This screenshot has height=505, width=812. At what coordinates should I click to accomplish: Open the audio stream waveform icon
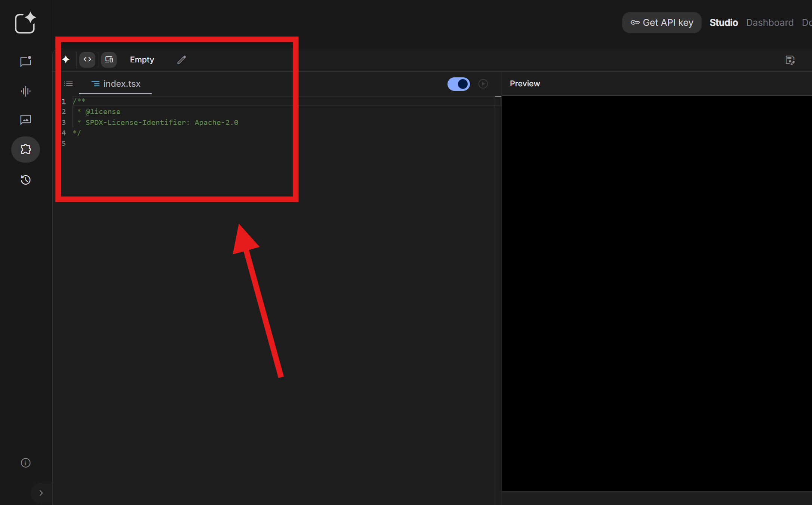[x=25, y=91]
